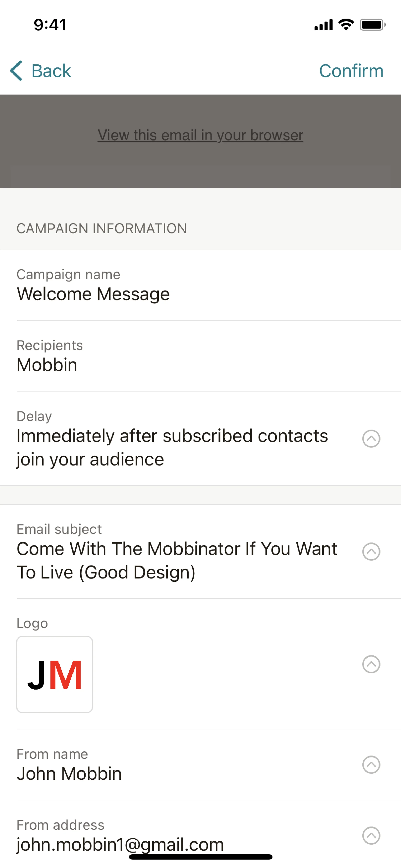Open the Campaign name Welcome Message row

pyautogui.click(x=93, y=294)
